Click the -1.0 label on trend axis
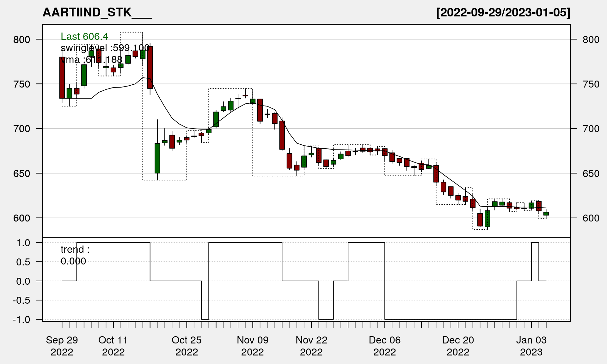Viewport: 607px width, 364px height. point(21,319)
